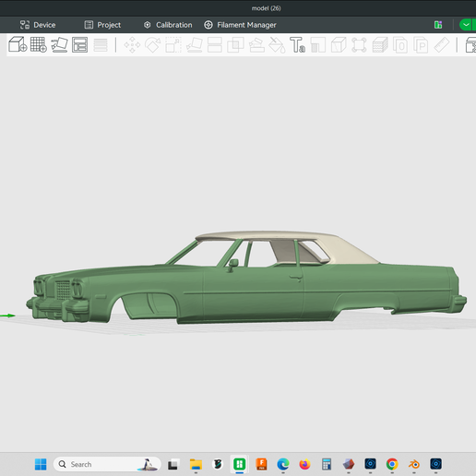Open the green slice dropdown arrow
476x476 pixels.
point(467,25)
